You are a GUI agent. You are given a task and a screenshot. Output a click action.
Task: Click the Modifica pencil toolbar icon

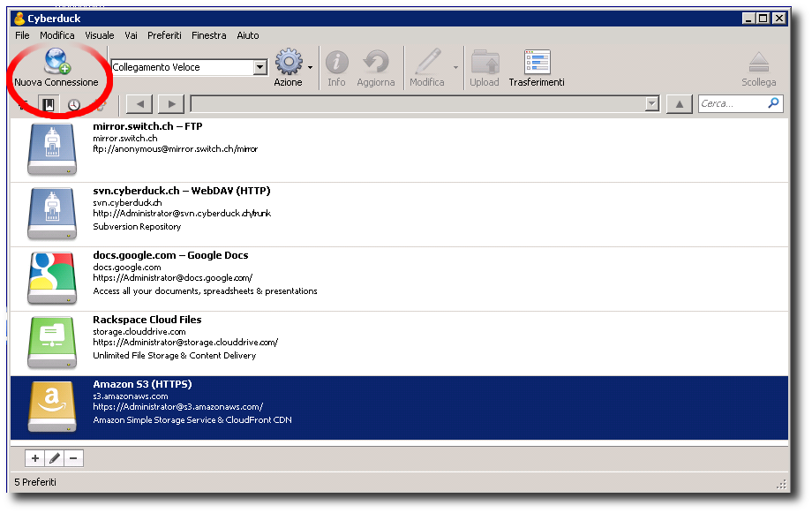[428, 62]
